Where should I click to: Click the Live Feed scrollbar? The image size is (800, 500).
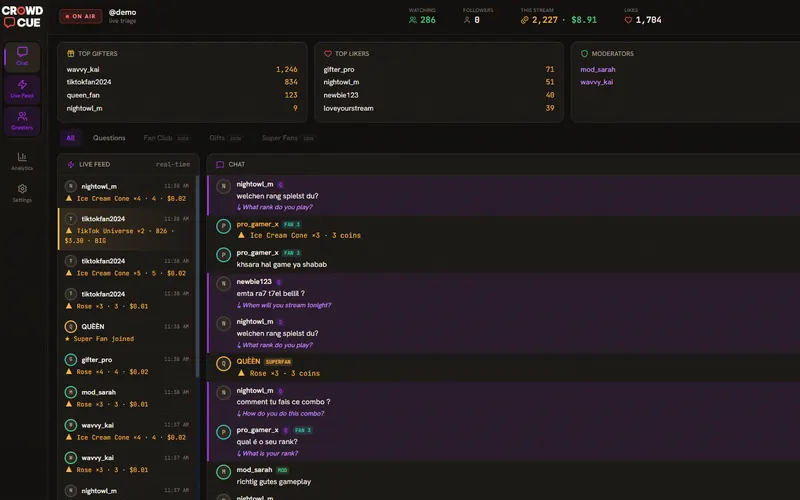coord(197,276)
